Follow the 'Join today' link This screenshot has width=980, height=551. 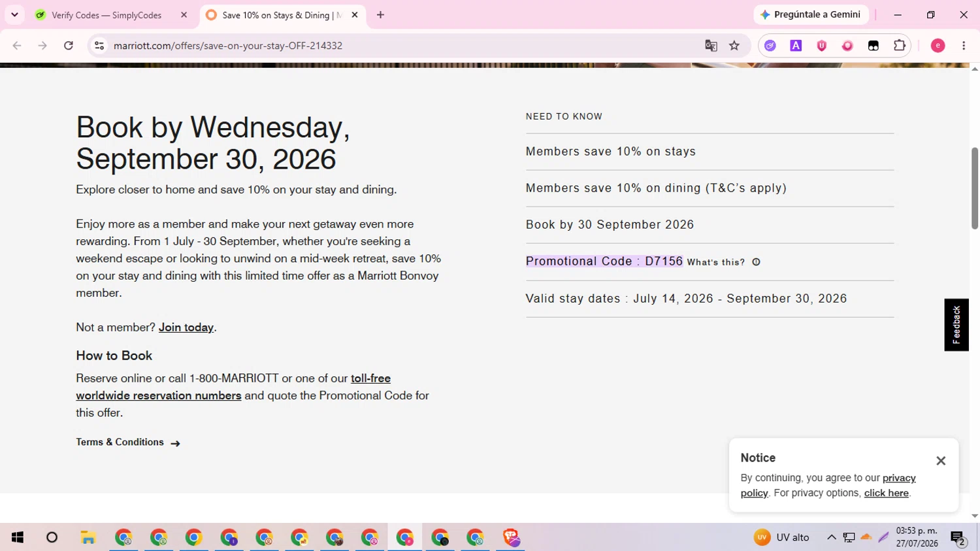click(186, 327)
